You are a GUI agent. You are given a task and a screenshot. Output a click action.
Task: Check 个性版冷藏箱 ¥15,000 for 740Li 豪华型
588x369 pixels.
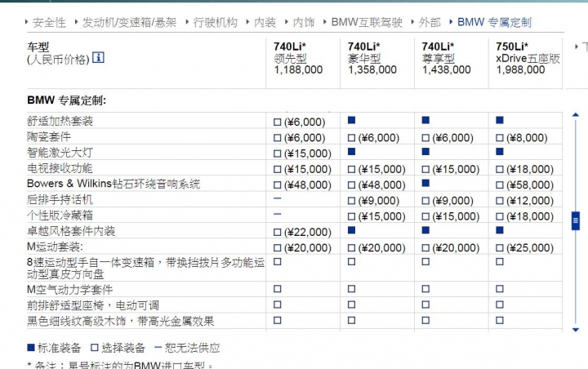tap(351, 216)
